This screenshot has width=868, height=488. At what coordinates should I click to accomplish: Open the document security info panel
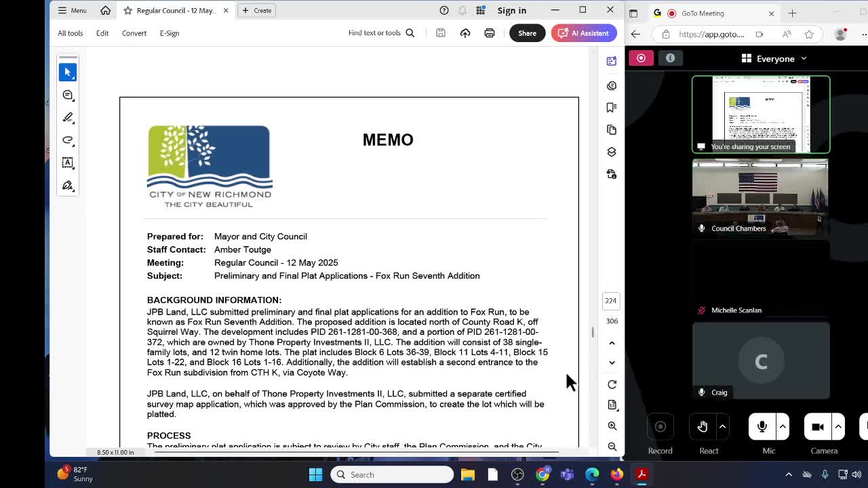612,174
